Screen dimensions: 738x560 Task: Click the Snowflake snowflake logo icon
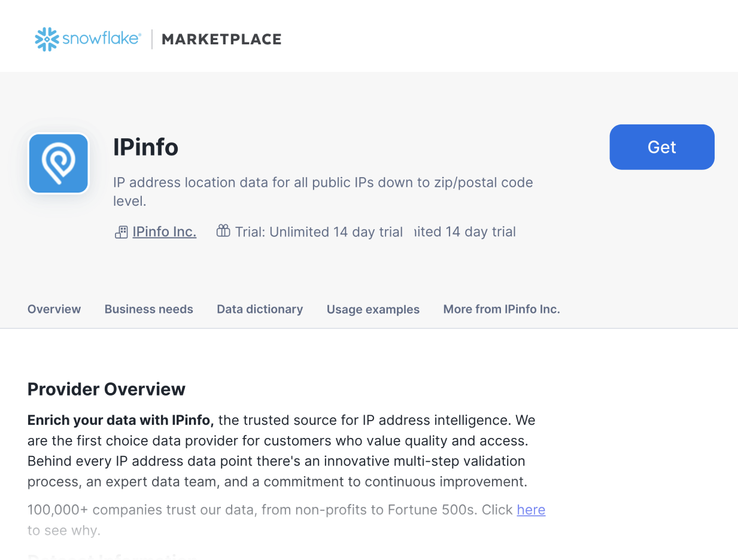pos(47,39)
